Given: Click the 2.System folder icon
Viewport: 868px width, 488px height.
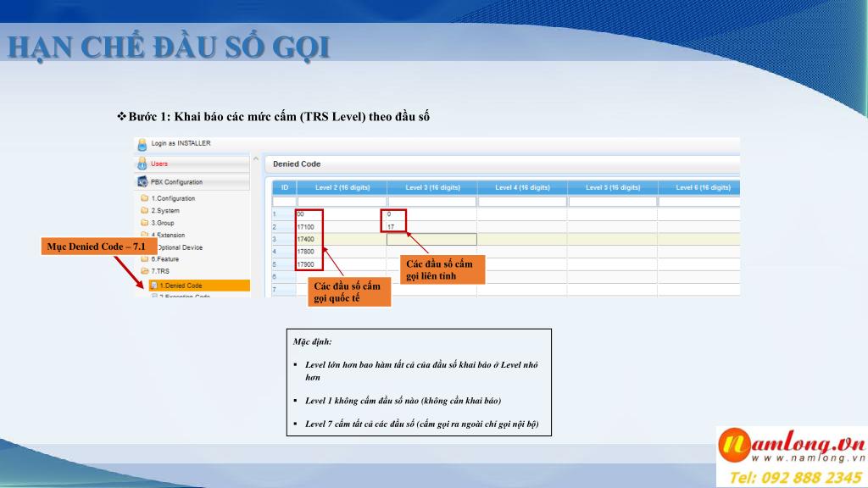Looking at the screenshot, I should (144, 210).
